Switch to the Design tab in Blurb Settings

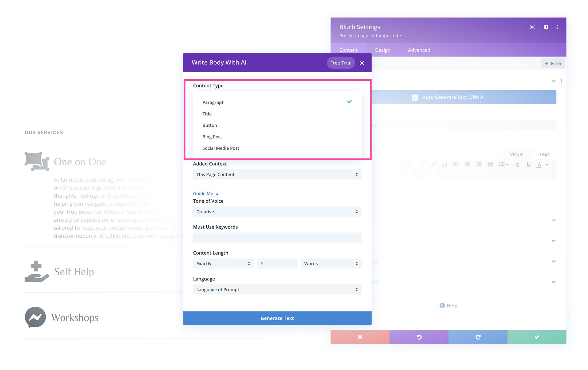click(383, 49)
